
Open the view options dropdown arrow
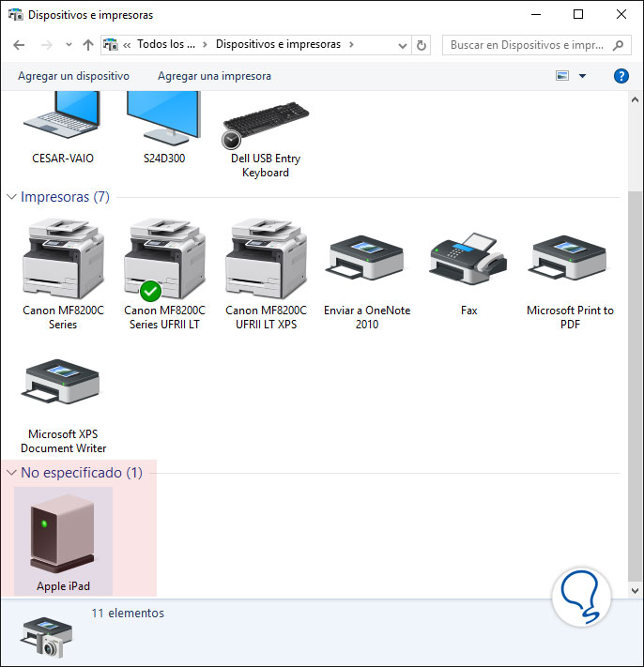(582, 76)
